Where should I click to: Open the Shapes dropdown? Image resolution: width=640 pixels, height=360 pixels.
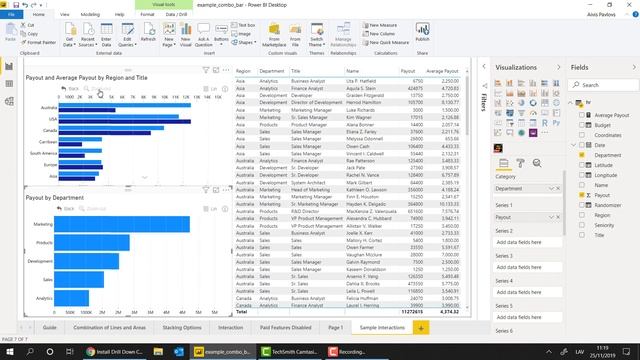244,42
